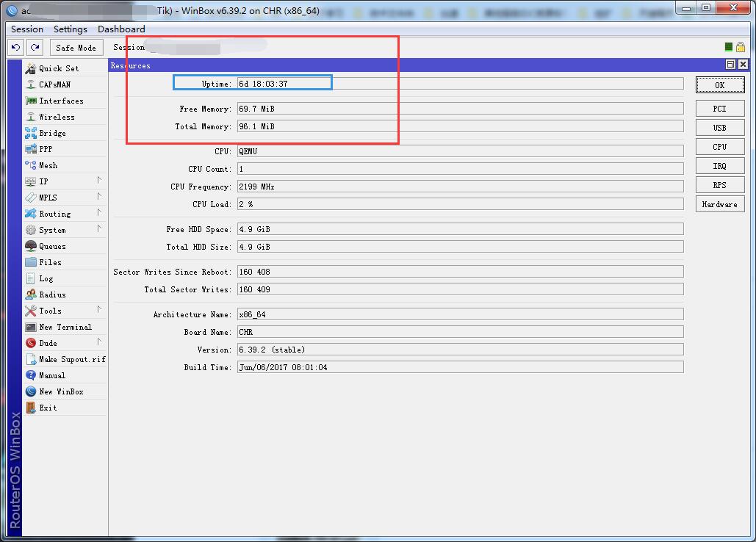Click the Build Time field
Viewport: 756px width, 542px height.
461,367
